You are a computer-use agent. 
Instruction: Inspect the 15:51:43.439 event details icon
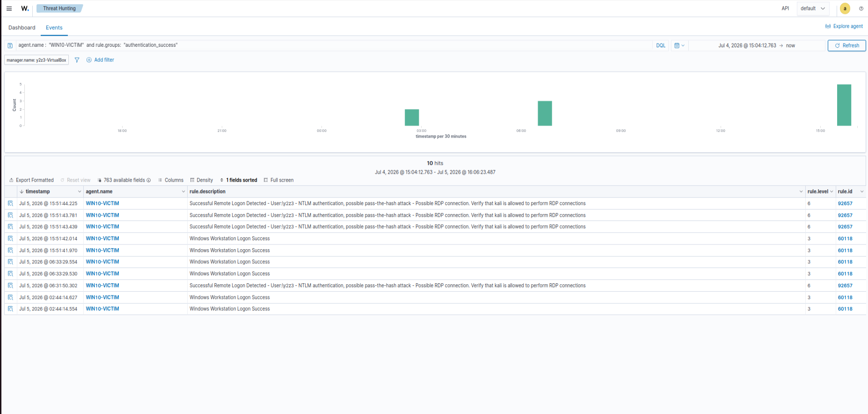[10, 227]
